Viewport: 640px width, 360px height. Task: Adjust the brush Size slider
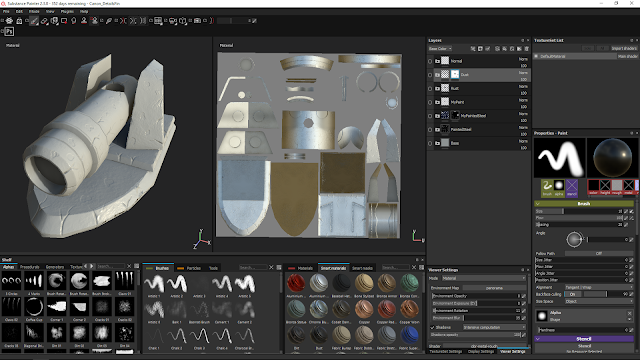[579, 211]
